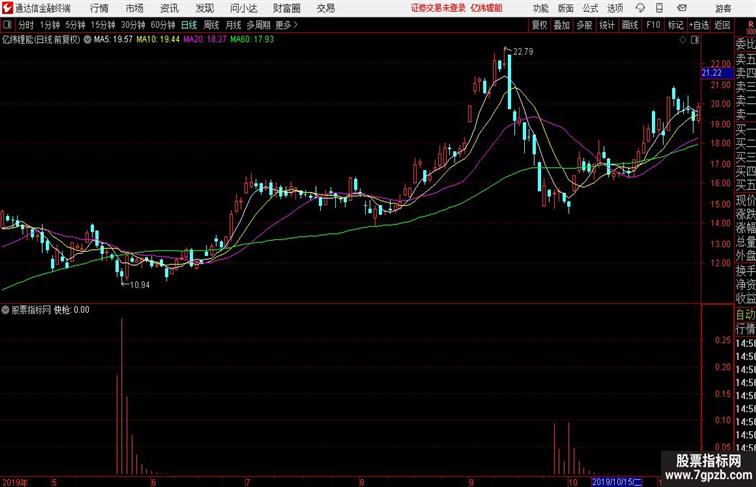
Task: Click the MA5: 19.57 indicator label
Action: click(x=113, y=40)
